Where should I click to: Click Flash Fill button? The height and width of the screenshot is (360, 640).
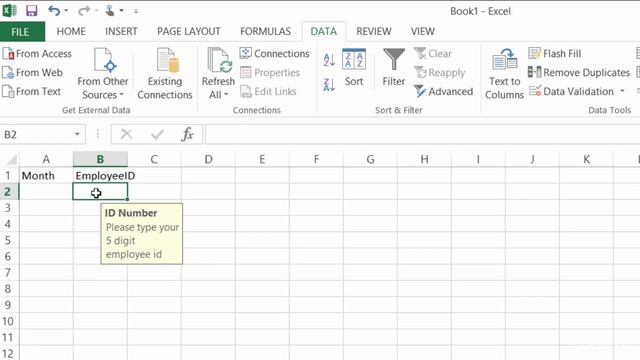tap(555, 53)
